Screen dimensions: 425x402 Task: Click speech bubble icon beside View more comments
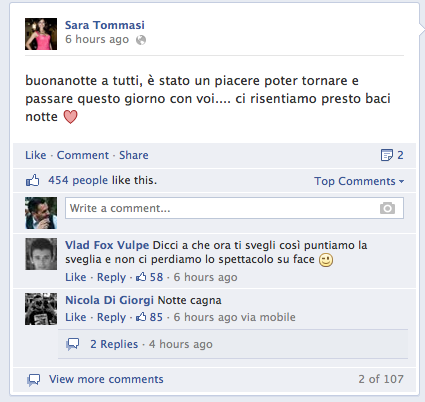34,380
